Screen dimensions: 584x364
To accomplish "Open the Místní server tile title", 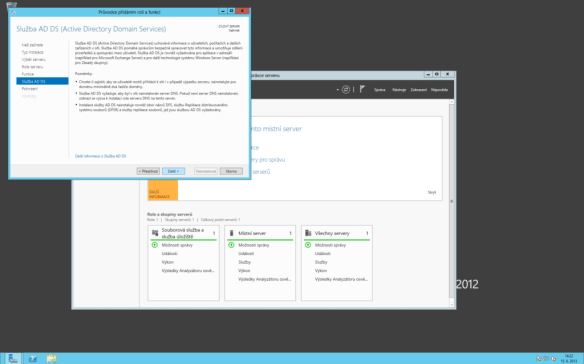I will (x=252, y=233).
